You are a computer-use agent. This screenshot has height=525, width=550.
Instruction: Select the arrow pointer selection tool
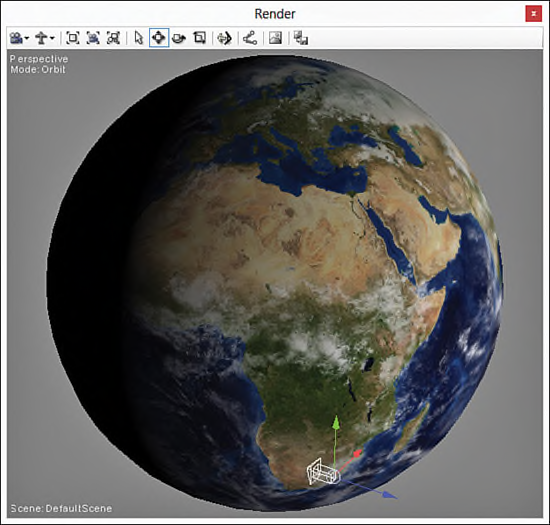tap(139, 38)
